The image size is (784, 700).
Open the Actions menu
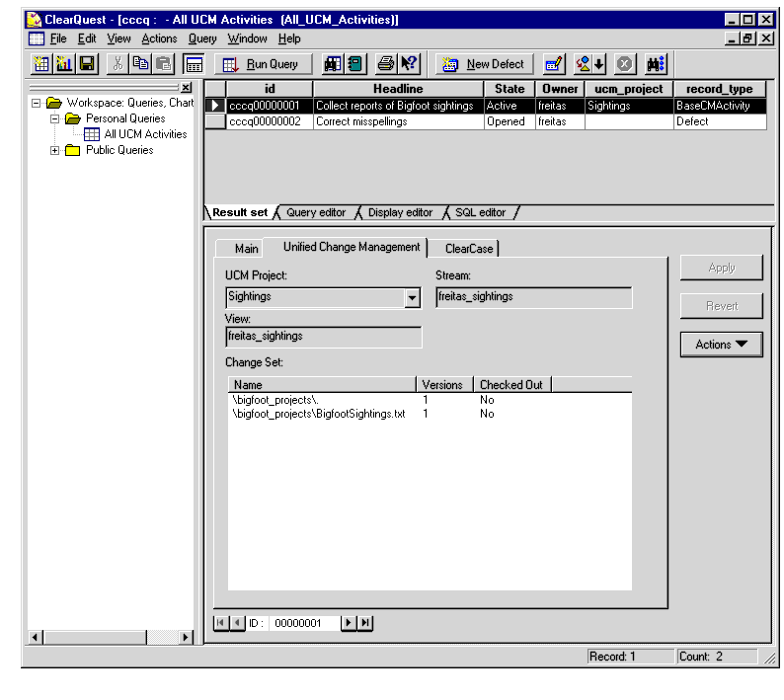(159, 39)
